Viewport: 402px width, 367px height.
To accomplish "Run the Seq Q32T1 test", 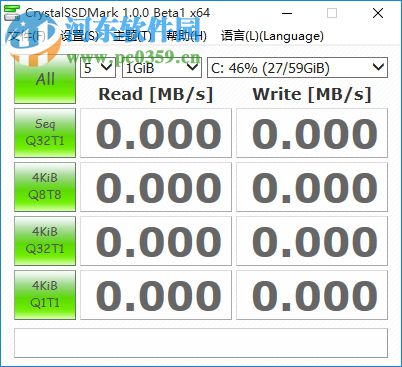I will pos(45,133).
